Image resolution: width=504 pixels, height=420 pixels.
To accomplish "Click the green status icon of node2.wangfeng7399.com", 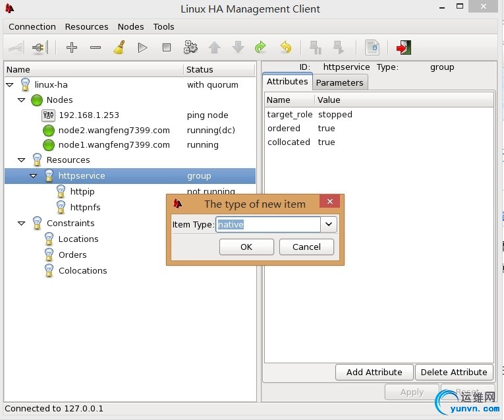I will 49,131.
